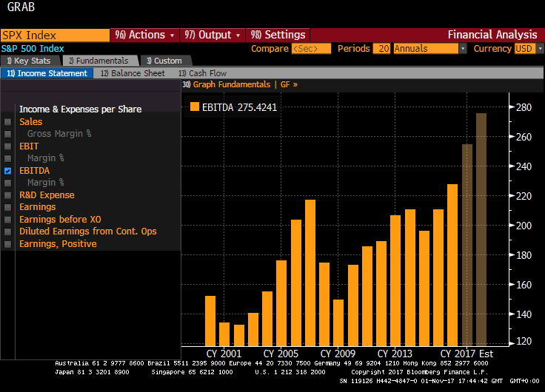The width and height of the screenshot is (545, 392).
Task: Click the EBITDA legend orange swatch
Action: (x=195, y=107)
